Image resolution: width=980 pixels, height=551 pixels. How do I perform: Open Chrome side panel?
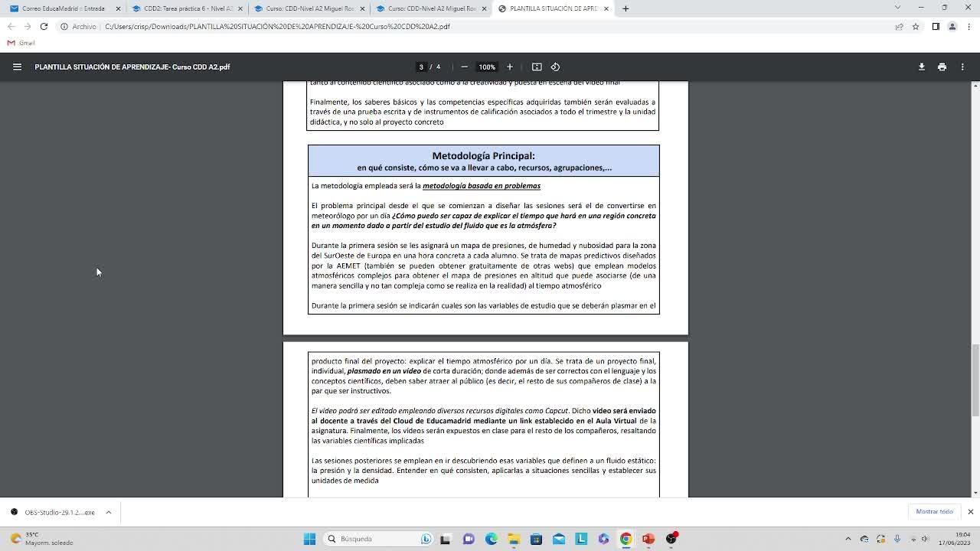(x=936, y=26)
